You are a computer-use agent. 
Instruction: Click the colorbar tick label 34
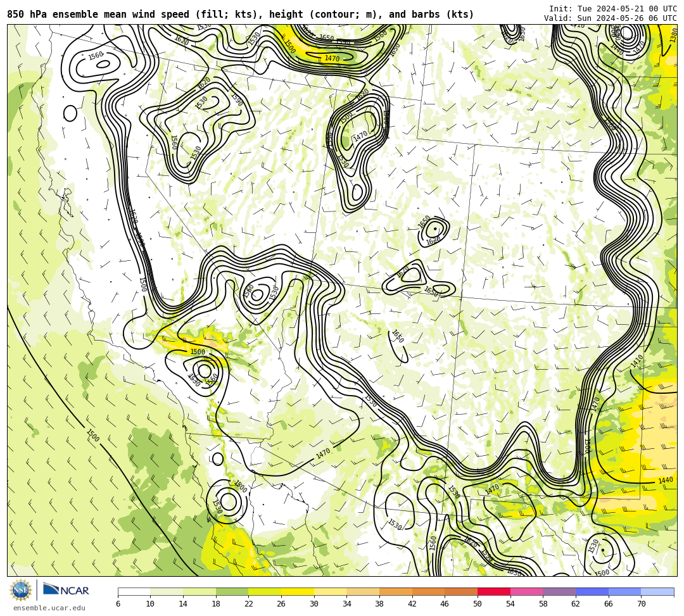[347, 604]
